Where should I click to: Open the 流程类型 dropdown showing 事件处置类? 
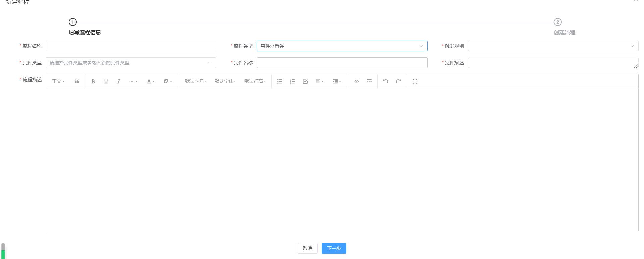(x=342, y=46)
